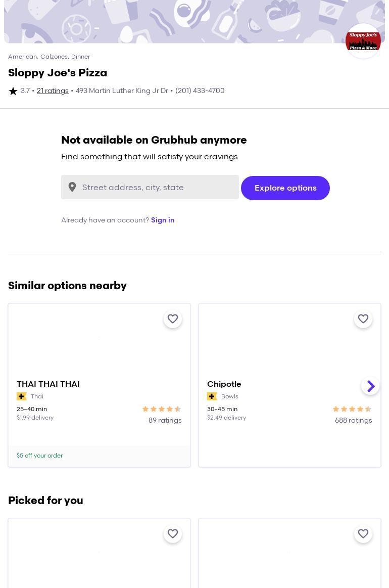The image size is (389, 588).
Task: Favorite THAI THAI THAI with heart icon
Action: point(173,319)
